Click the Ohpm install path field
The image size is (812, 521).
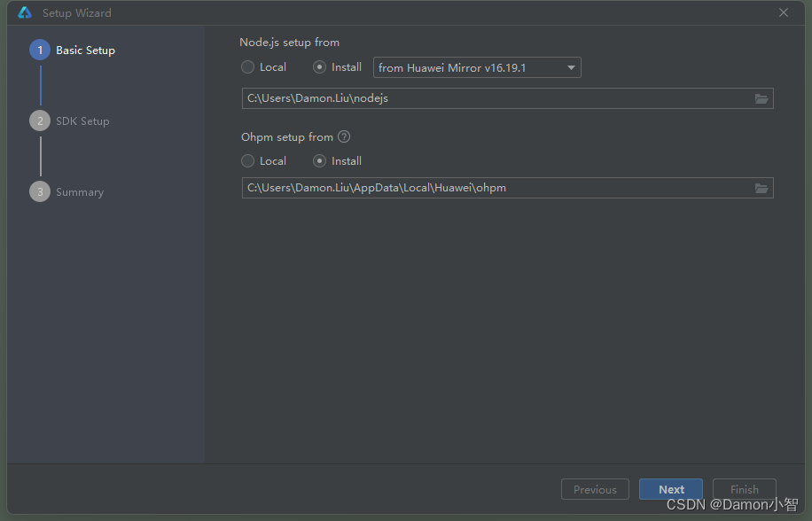[x=507, y=188]
